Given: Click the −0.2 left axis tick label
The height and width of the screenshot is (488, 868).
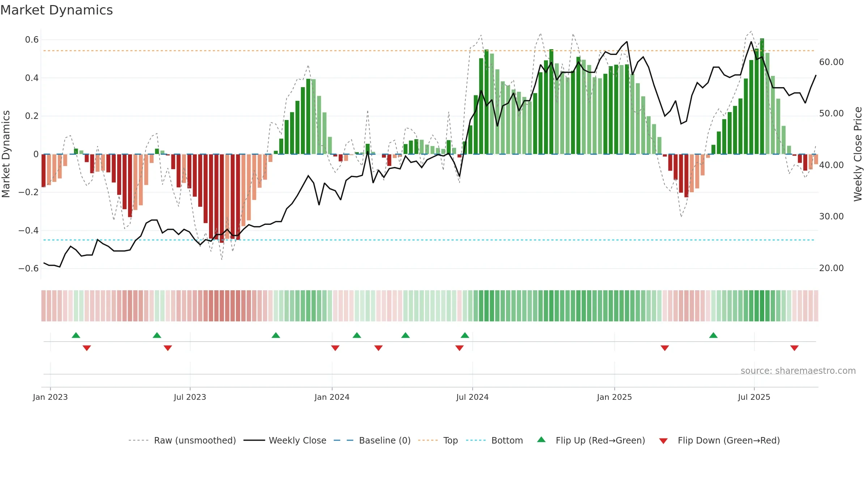Looking at the screenshot, I should tap(29, 192).
